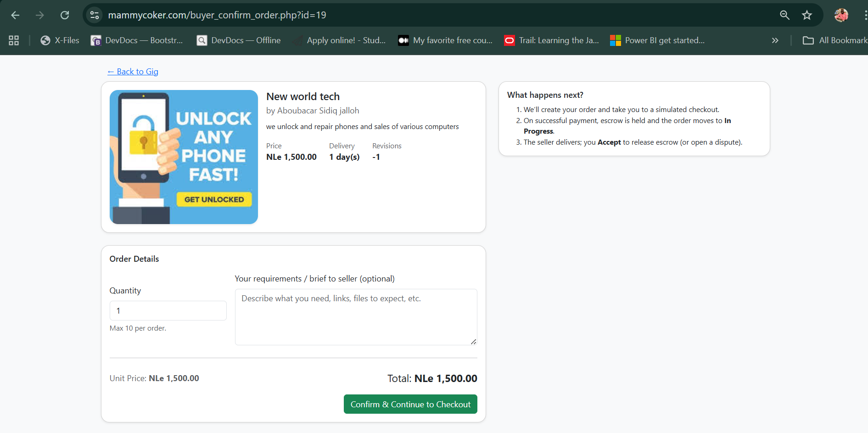Viewport: 868px width, 433px height.
Task: Open the apps grid in bookmarks bar
Action: (14, 40)
